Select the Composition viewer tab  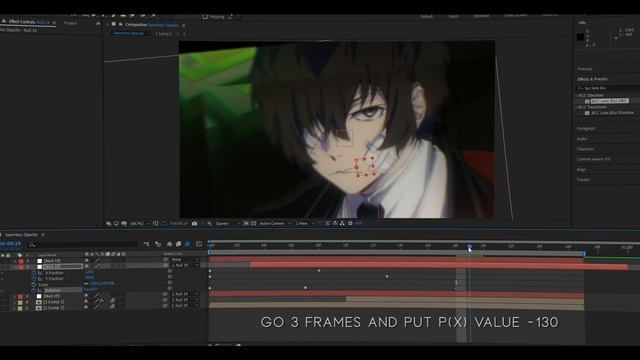click(x=151, y=25)
